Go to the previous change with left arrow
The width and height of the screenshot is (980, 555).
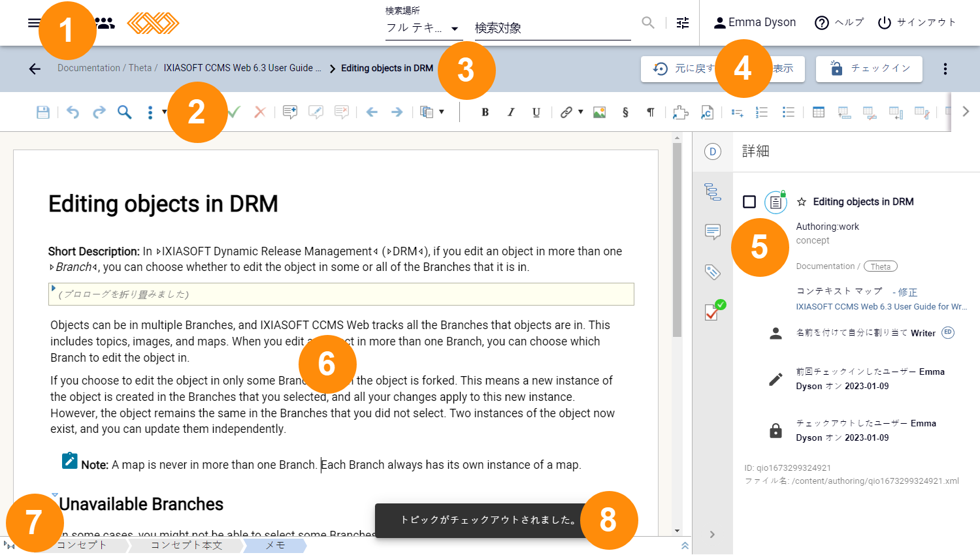tap(372, 112)
